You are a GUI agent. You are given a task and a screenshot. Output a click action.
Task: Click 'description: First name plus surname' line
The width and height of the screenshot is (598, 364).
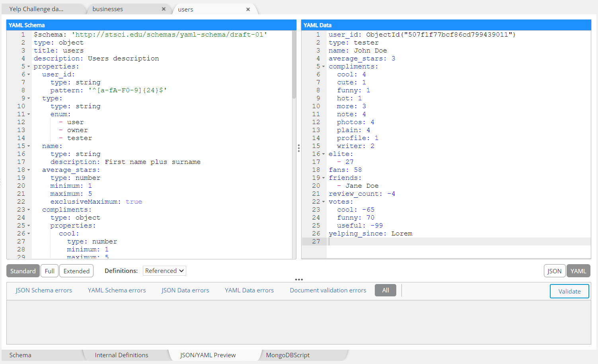125,162
